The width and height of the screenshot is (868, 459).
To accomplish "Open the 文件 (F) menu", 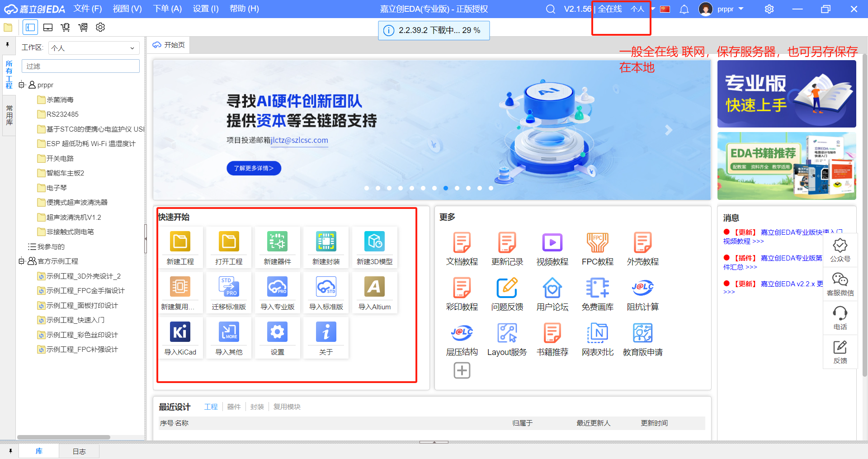I will [88, 9].
